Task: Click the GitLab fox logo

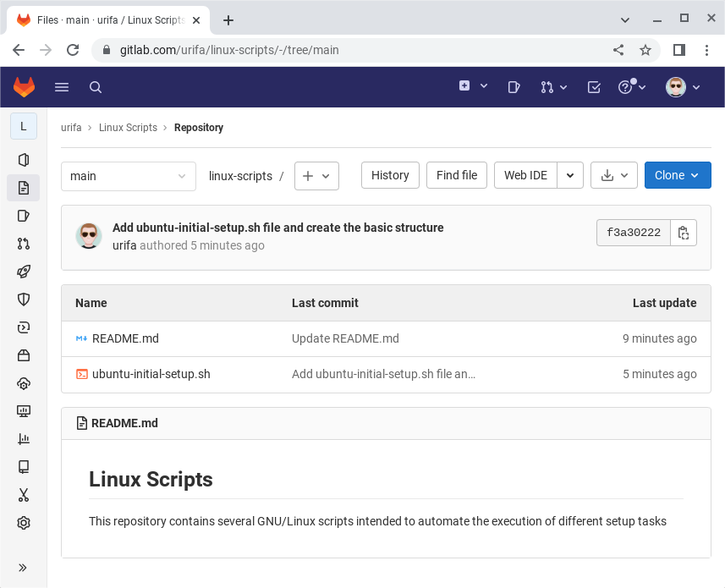Action: tap(24, 86)
